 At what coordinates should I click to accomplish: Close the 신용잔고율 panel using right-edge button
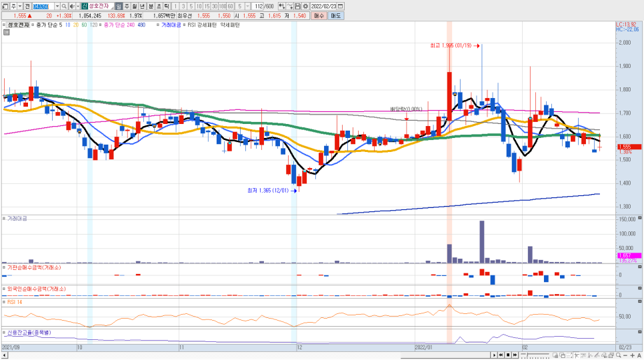pyautogui.click(x=640, y=332)
